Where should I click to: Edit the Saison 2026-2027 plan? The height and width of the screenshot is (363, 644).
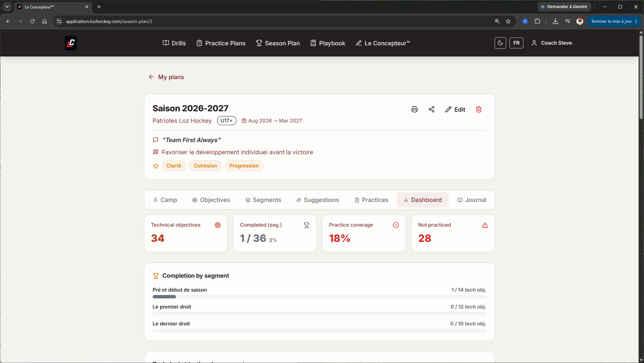point(455,109)
